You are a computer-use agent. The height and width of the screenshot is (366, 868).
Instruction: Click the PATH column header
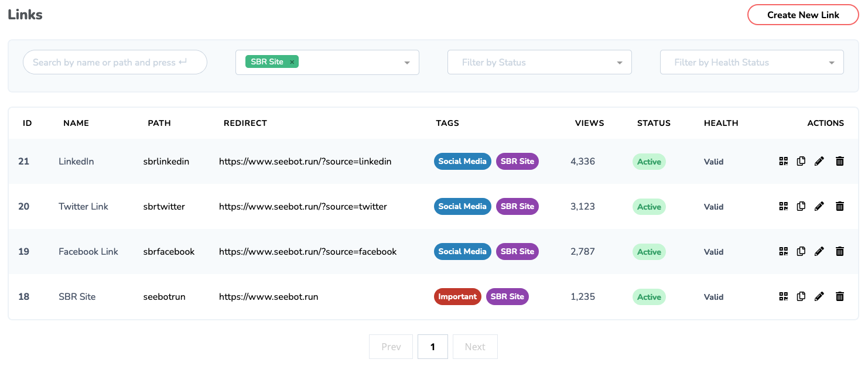[x=159, y=123]
